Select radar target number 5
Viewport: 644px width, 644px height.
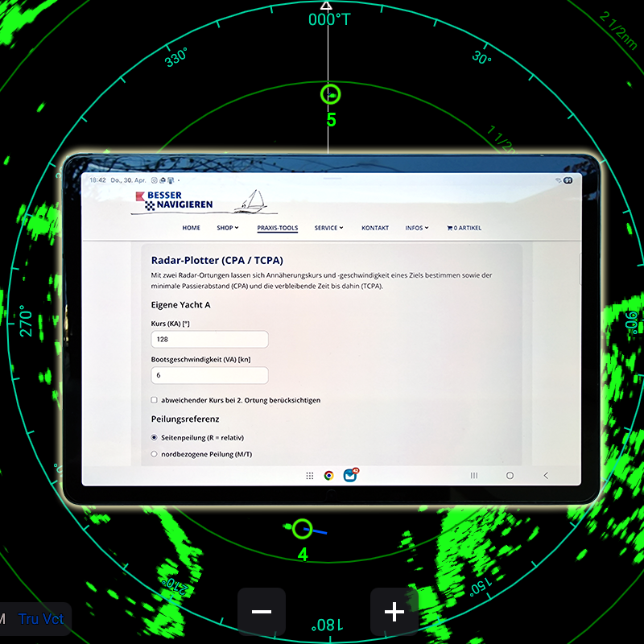pyautogui.click(x=331, y=95)
